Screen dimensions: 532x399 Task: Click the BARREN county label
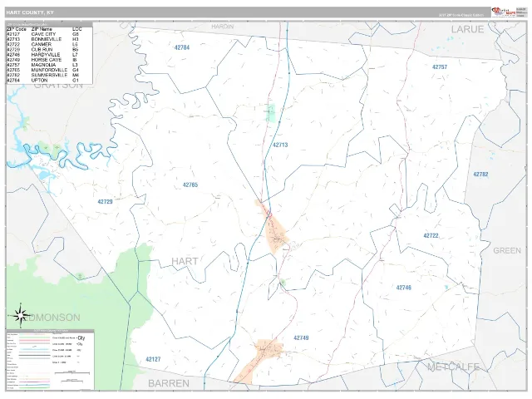[x=169, y=383]
